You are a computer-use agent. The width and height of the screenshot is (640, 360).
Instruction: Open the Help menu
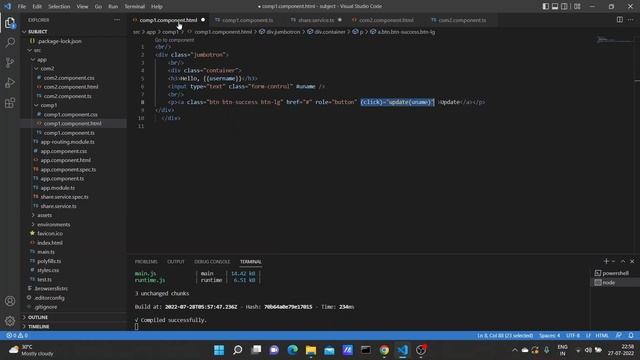(157, 7)
